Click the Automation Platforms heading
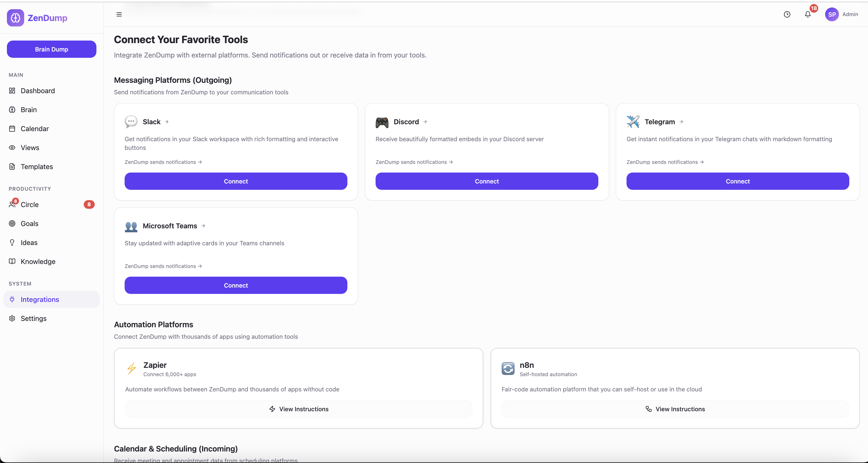Screen dimensions: 868x463 [x=154, y=325]
